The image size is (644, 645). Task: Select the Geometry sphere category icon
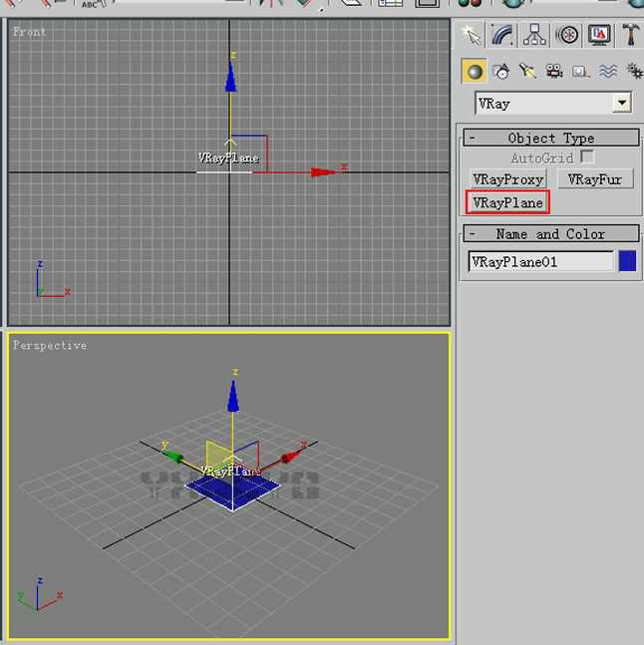coord(475,72)
